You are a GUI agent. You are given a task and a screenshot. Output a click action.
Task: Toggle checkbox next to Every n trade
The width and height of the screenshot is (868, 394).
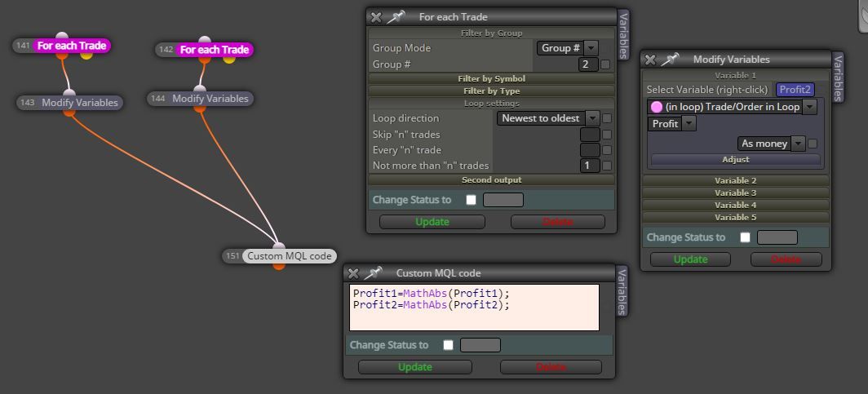(x=607, y=150)
